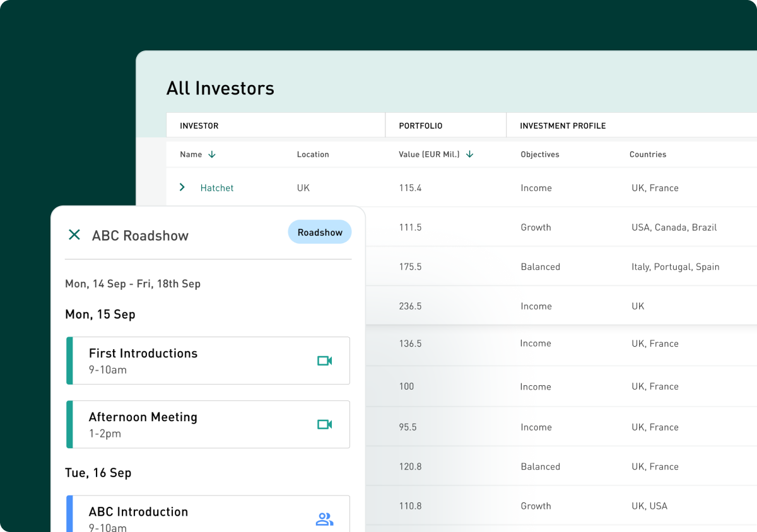The image size is (757, 532).
Task: Click video icon on Afternoon Meeting
Action: click(324, 424)
